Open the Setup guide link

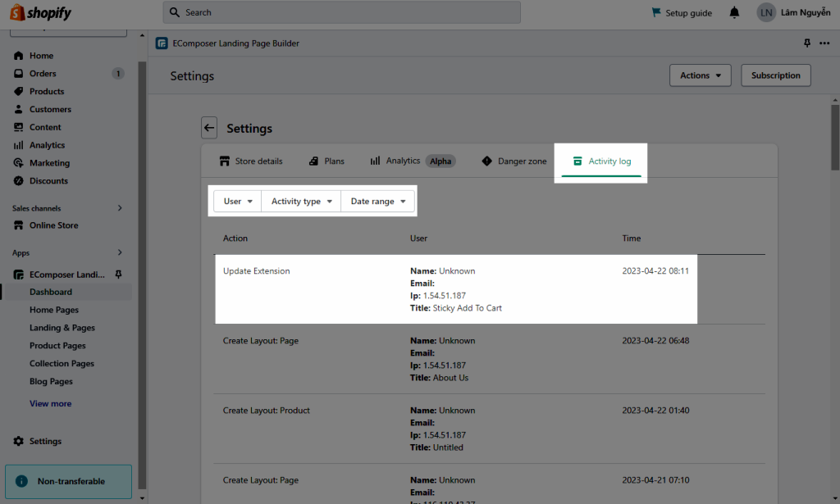[x=682, y=12]
